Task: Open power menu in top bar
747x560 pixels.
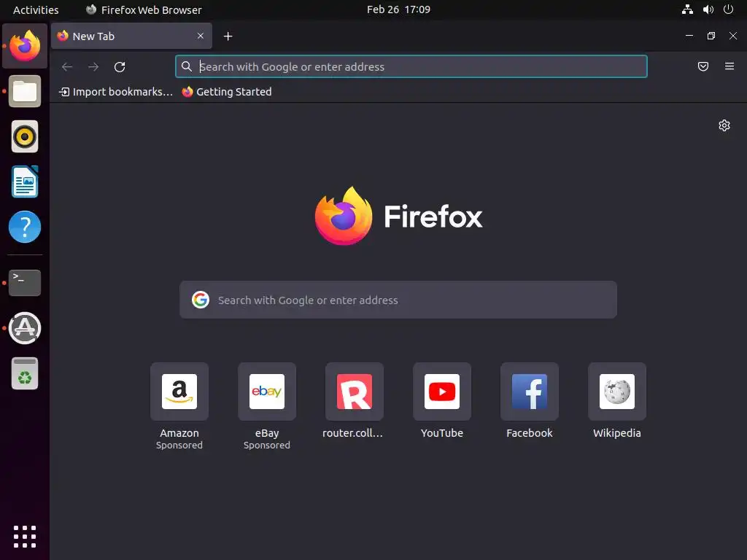Action: [x=728, y=9]
